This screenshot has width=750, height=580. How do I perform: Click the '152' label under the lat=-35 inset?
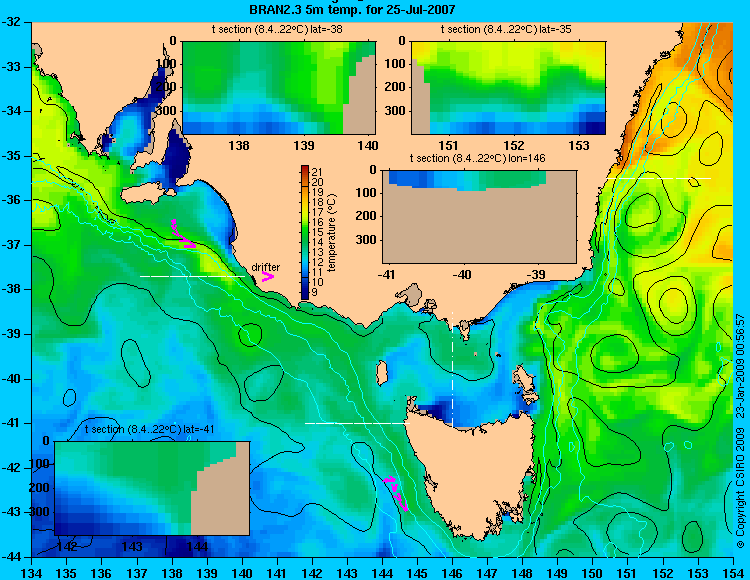point(514,145)
